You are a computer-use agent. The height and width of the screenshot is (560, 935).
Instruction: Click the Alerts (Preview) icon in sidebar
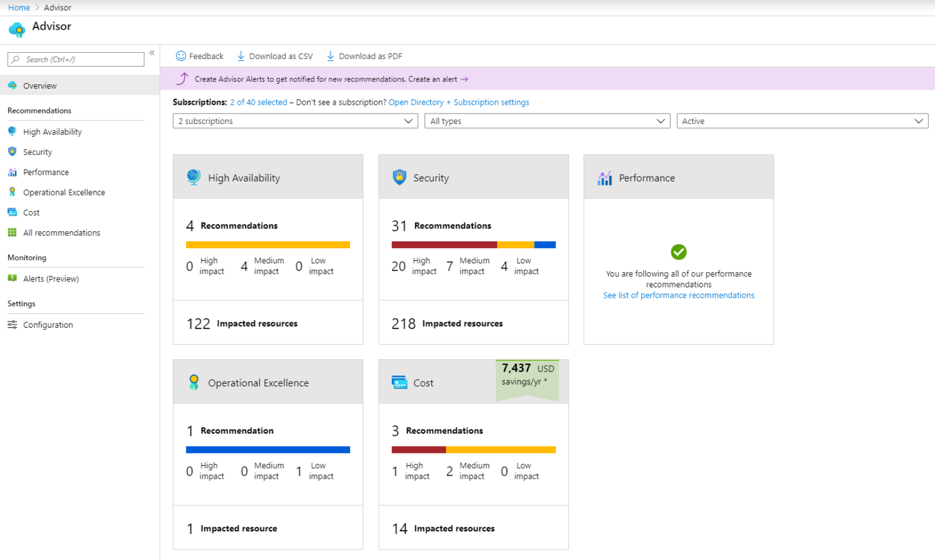click(x=12, y=279)
